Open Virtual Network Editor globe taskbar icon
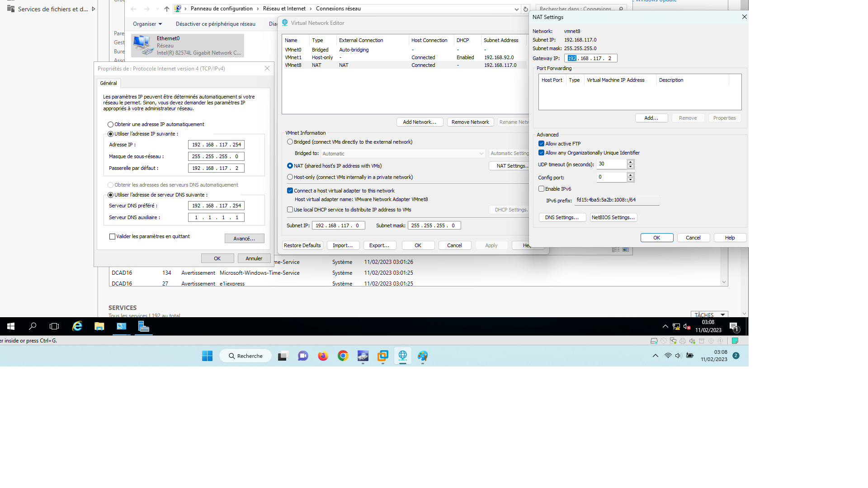 [x=403, y=356]
